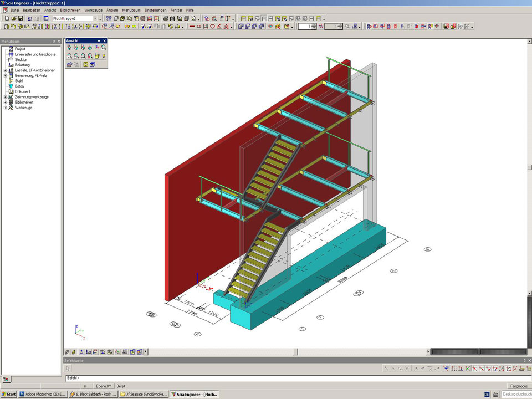Click the light bulb icon in Ansicht panel
This screenshot has height=399, width=532.
pyautogui.click(x=104, y=56)
